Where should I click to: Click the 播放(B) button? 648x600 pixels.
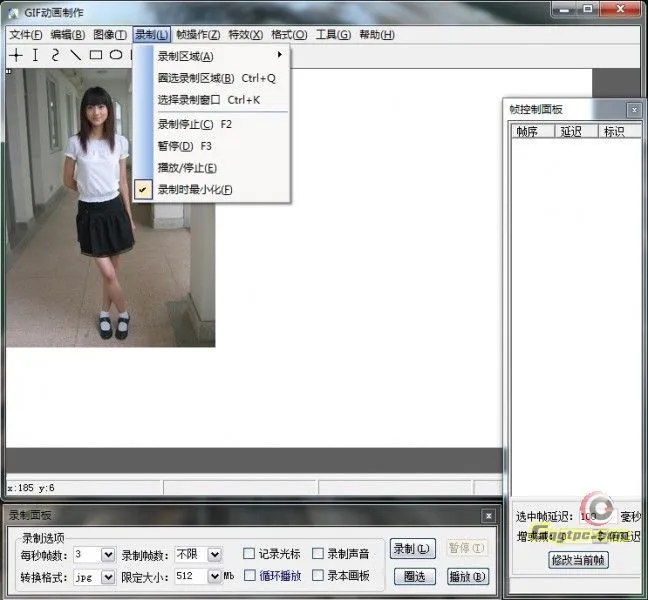[468, 576]
